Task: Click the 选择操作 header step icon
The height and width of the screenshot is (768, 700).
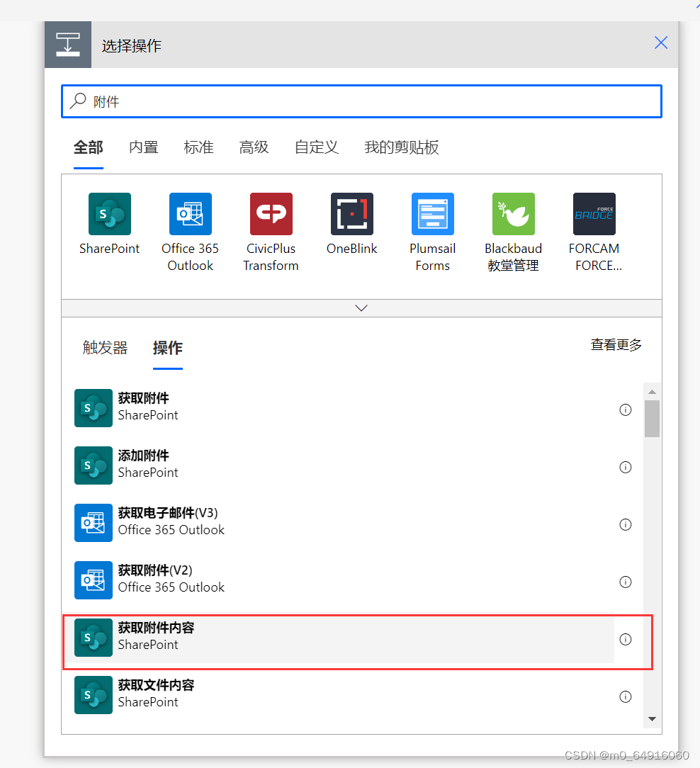Action: [68, 45]
